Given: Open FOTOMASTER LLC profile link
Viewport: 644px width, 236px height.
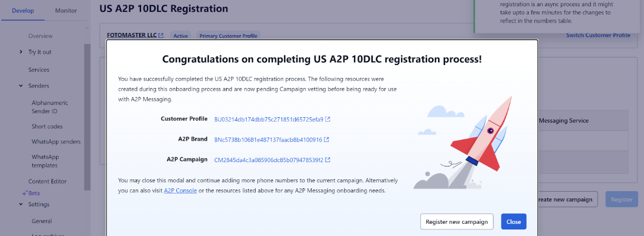Looking at the screenshot, I should pos(132,35).
